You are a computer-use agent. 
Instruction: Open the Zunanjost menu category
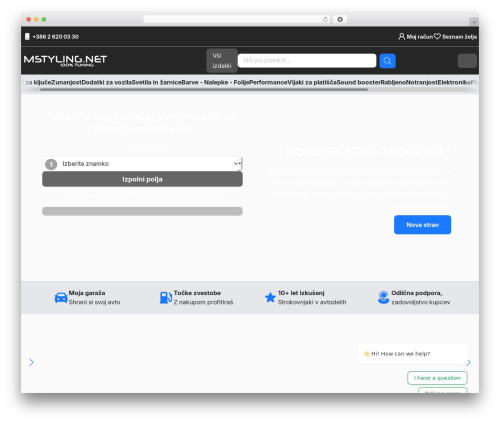tap(66, 82)
